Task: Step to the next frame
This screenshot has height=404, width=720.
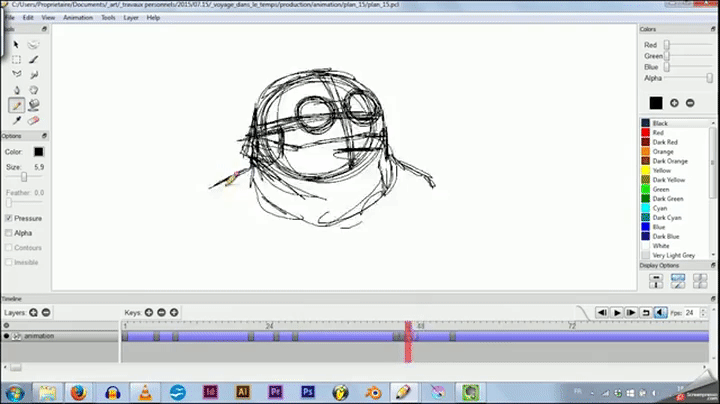Action: click(631, 313)
